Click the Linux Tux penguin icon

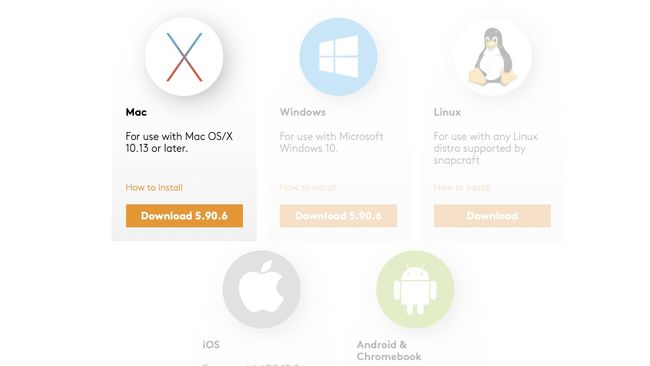(492, 57)
